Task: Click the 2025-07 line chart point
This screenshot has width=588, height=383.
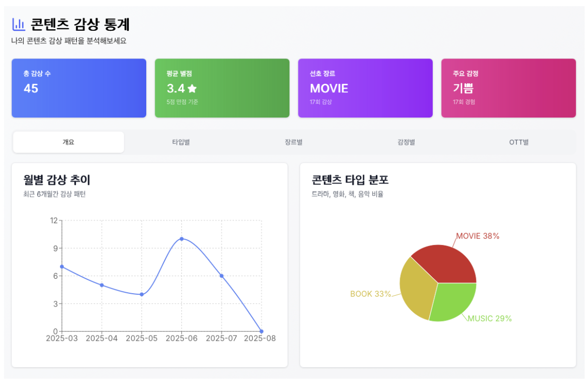Action: [222, 276]
